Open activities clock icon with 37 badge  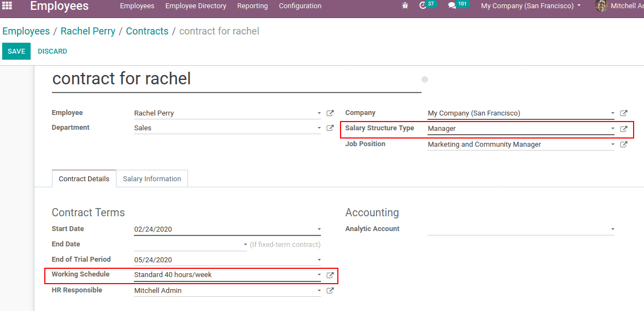(x=427, y=5)
